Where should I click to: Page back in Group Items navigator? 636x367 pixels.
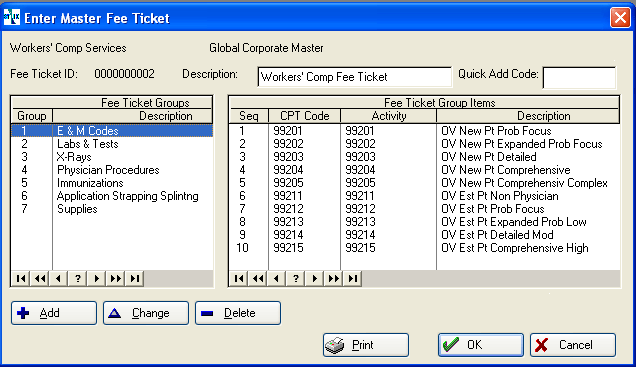click(x=258, y=279)
